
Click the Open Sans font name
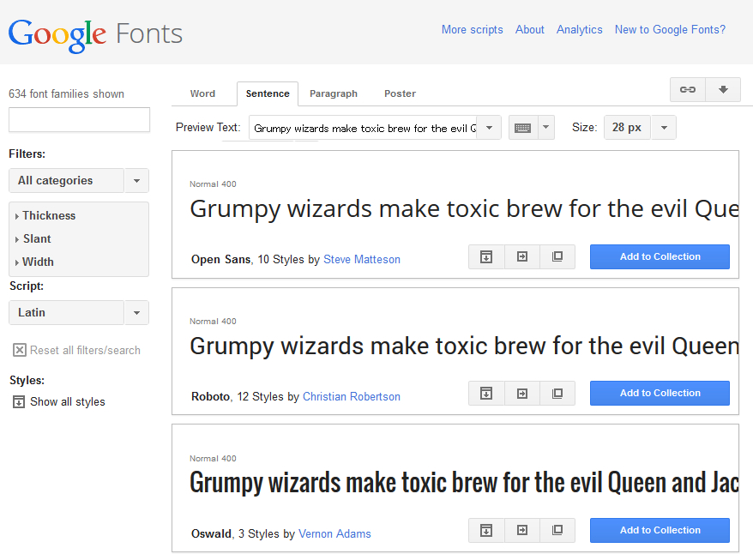tap(221, 259)
